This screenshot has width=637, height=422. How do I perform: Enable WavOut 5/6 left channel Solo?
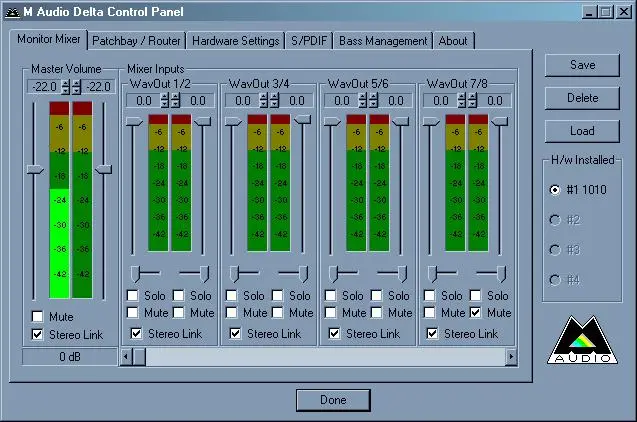tap(331, 295)
